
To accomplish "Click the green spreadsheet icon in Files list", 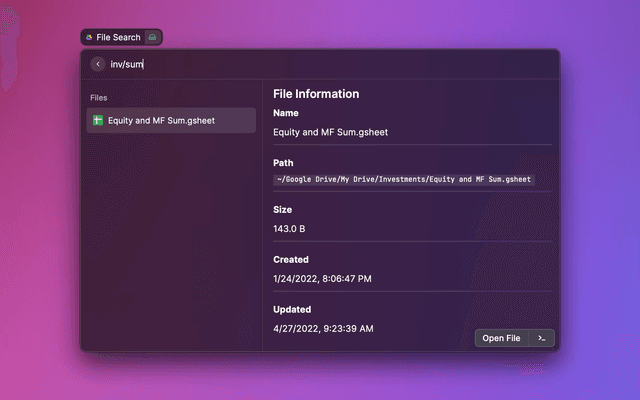I will click(x=98, y=121).
